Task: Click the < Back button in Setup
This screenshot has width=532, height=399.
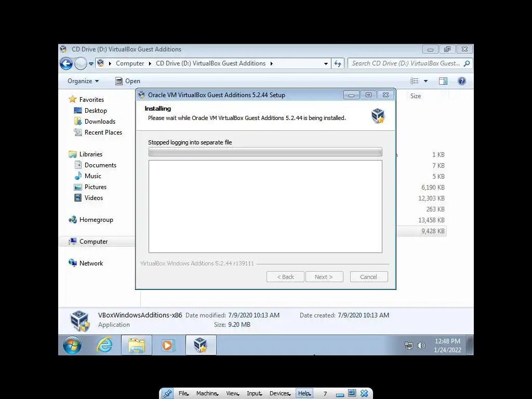Action: pyautogui.click(x=285, y=277)
